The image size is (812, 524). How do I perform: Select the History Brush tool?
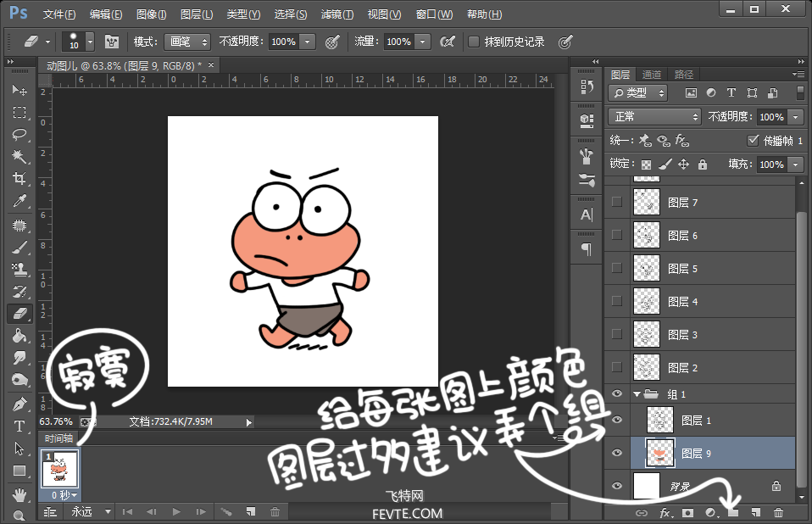[x=19, y=292]
